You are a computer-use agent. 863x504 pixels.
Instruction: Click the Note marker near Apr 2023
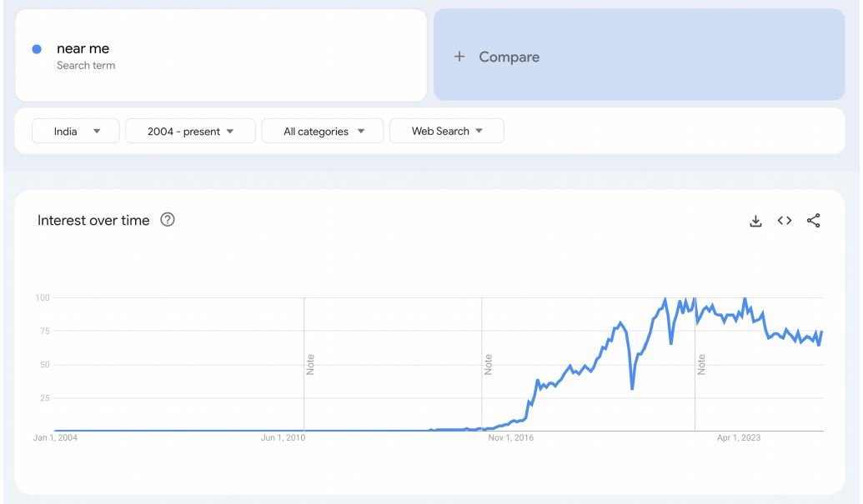tap(701, 364)
